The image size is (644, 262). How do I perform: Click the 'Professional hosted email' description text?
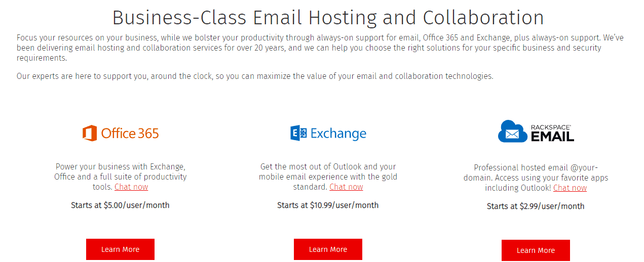click(x=536, y=173)
